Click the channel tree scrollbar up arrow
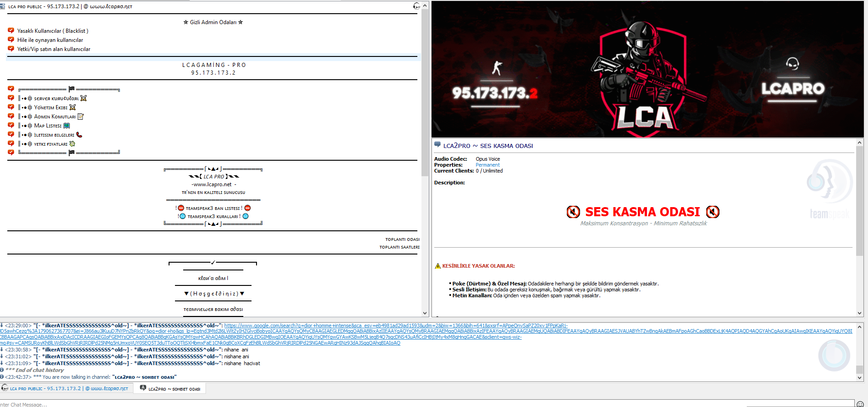 pyautogui.click(x=425, y=5)
